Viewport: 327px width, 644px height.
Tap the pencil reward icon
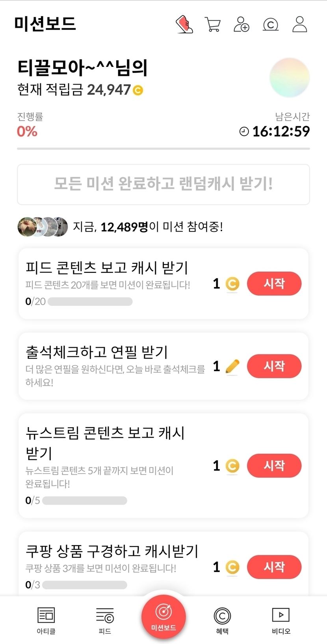pos(232,366)
